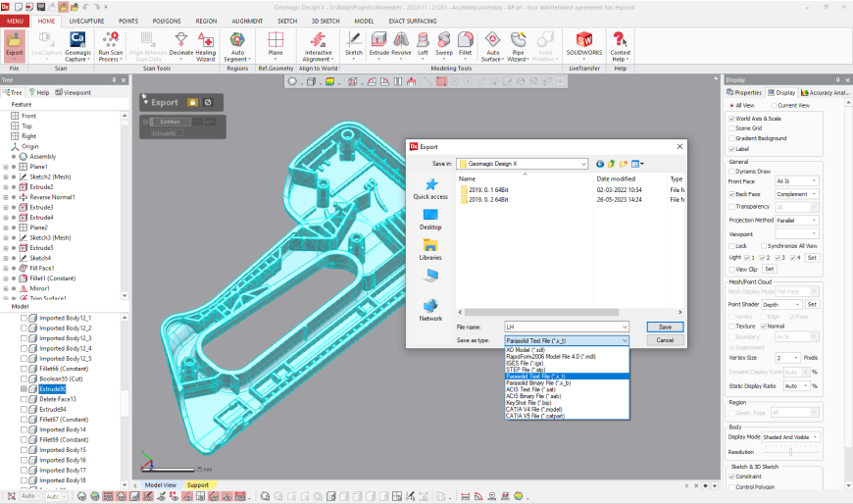Adjust the Body Resolution slider
The image size is (853, 504).
pyautogui.click(x=790, y=452)
